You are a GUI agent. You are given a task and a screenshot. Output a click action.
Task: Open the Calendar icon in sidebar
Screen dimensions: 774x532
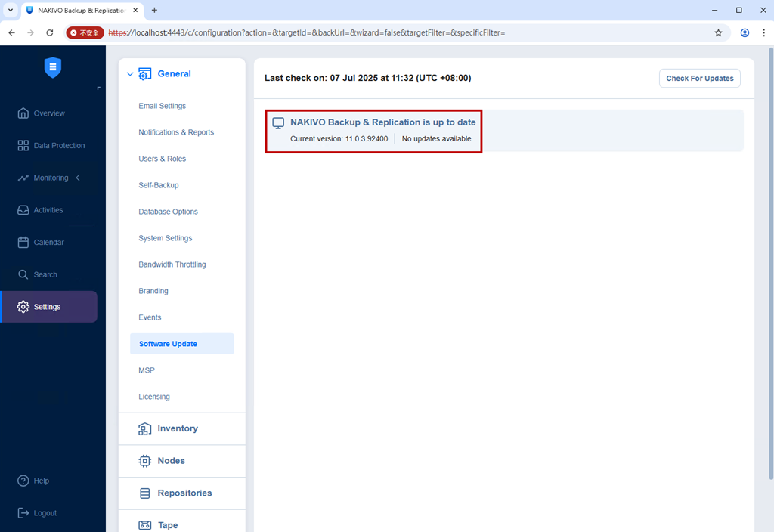pos(23,243)
